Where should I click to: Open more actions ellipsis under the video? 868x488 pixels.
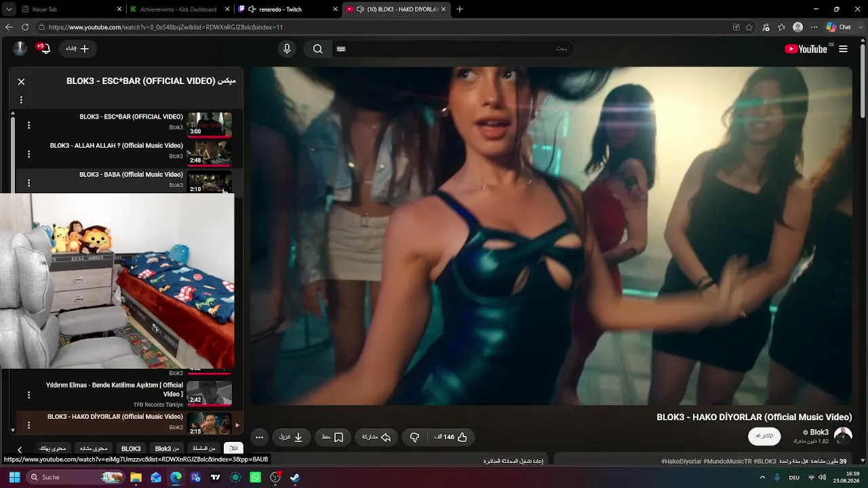tap(259, 437)
